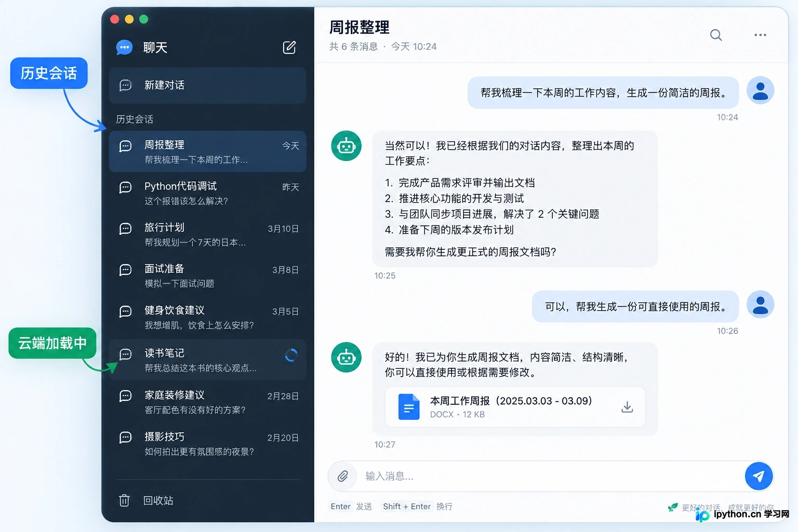Click the loading spinner on 读书笔记
The image size is (798, 532).
(x=291, y=355)
